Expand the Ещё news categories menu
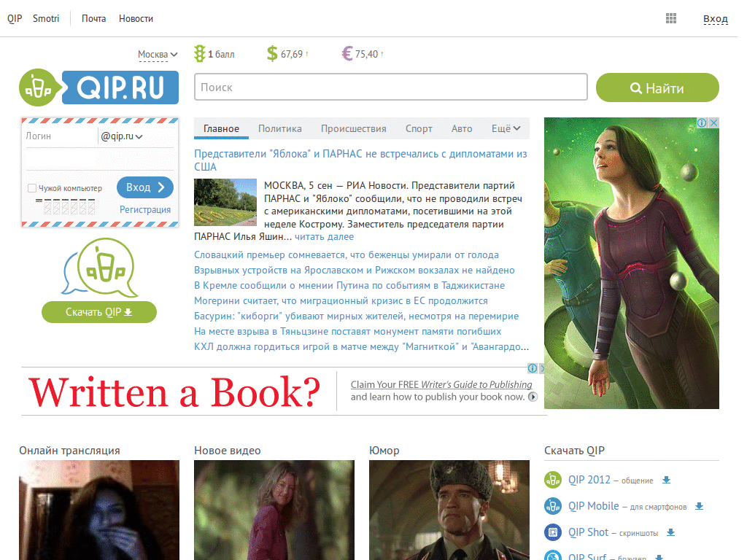 tap(506, 128)
